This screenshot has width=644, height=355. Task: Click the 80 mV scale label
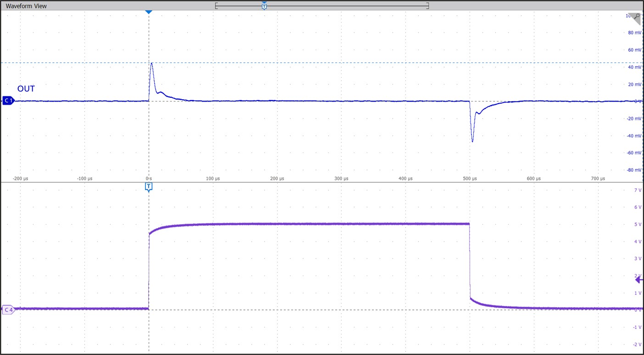tap(634, 33)
